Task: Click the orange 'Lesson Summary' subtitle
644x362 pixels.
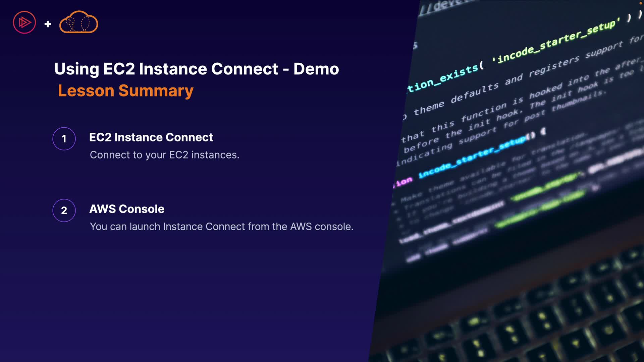Action: (126, 91)
